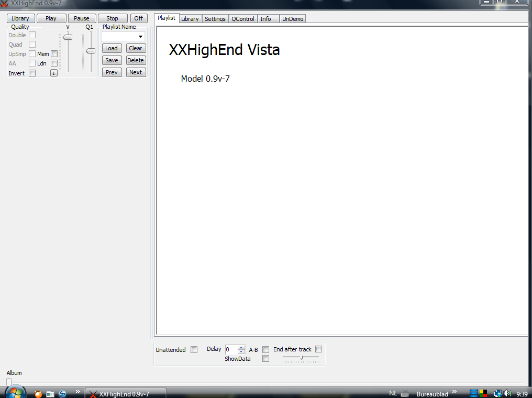532x398 pixels.
Task: Pause playback with the Pause button
Action: click(x=82, y=18)
